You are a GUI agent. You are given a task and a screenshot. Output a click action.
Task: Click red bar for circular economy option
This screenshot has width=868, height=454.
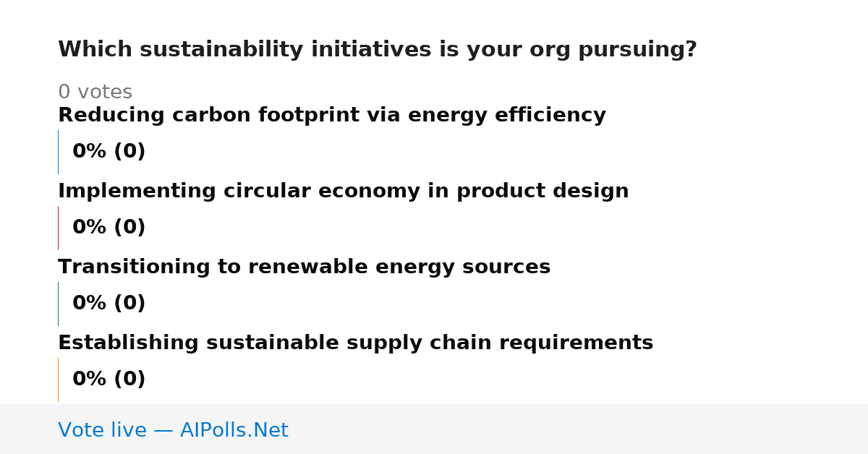(58, 228)
